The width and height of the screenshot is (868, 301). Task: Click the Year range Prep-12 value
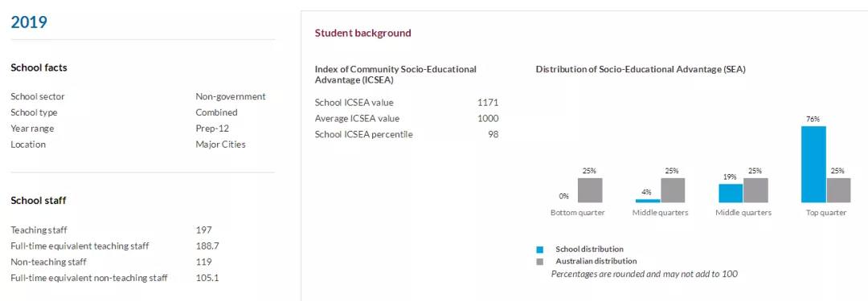click(212, 128)
